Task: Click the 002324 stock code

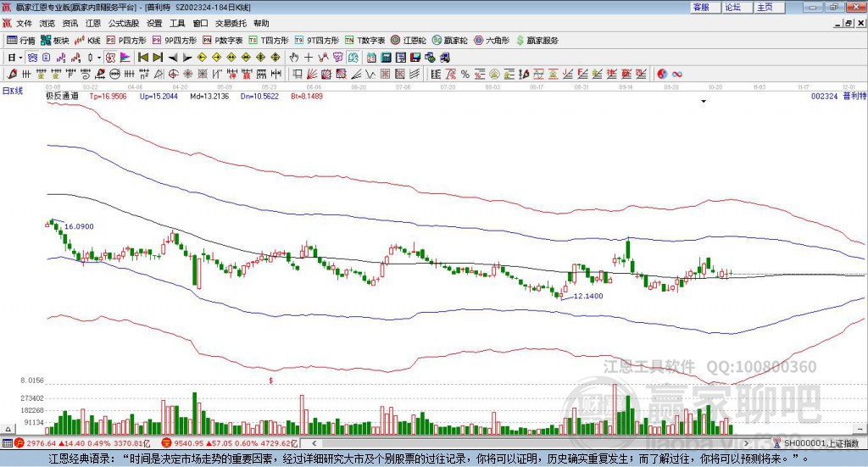Action: click(824, 96)
